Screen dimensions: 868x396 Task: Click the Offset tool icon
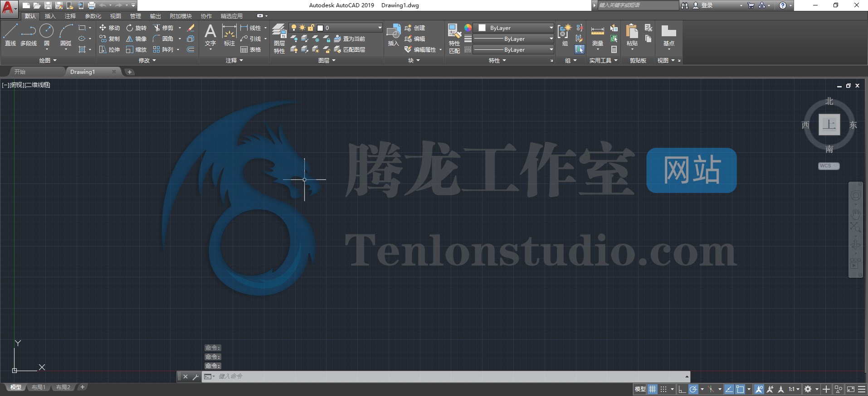191,49
